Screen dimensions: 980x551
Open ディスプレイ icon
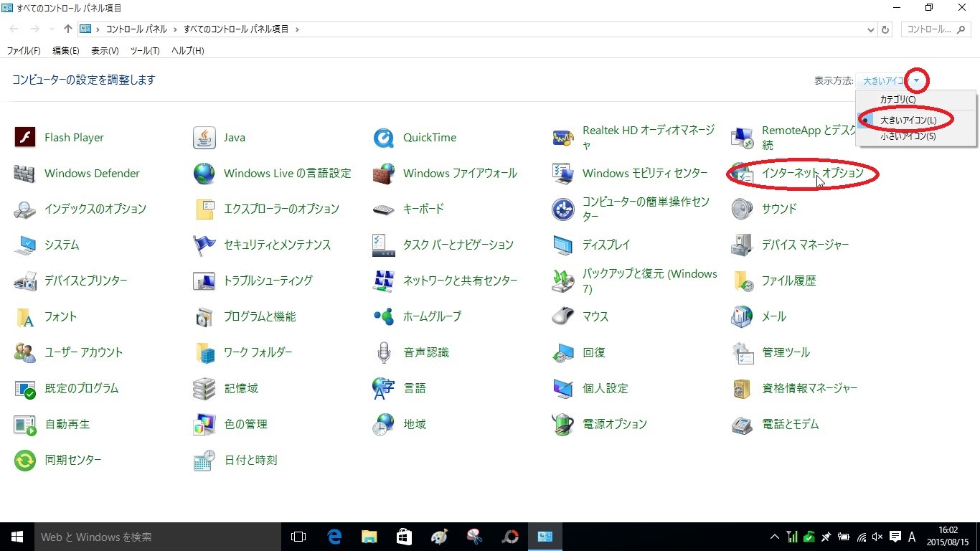(563, 245)
